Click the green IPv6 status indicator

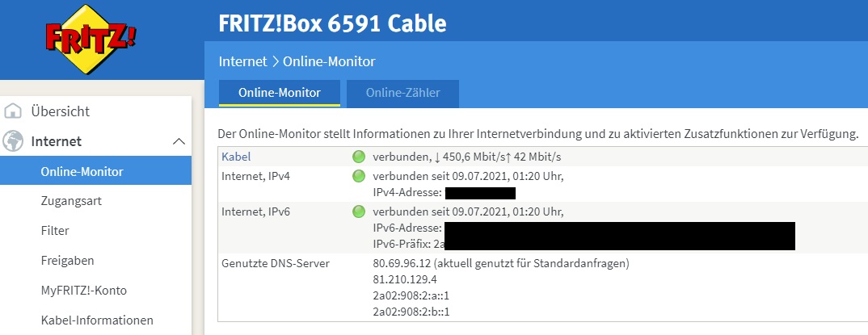point(359,212)
